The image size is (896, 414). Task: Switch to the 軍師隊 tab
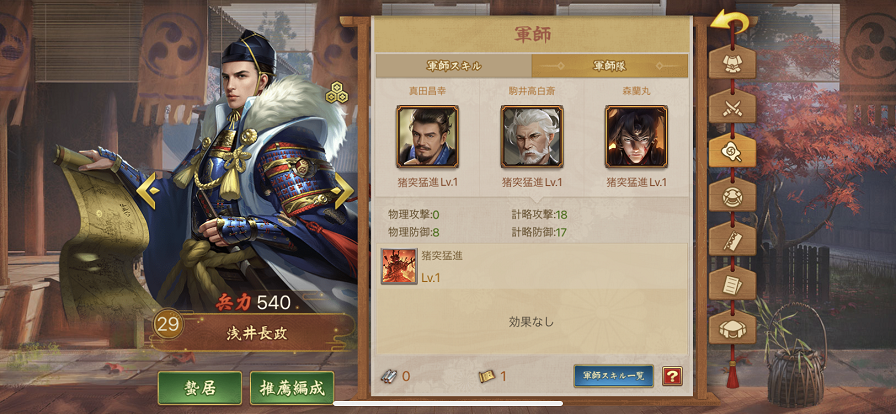(610, 66)
